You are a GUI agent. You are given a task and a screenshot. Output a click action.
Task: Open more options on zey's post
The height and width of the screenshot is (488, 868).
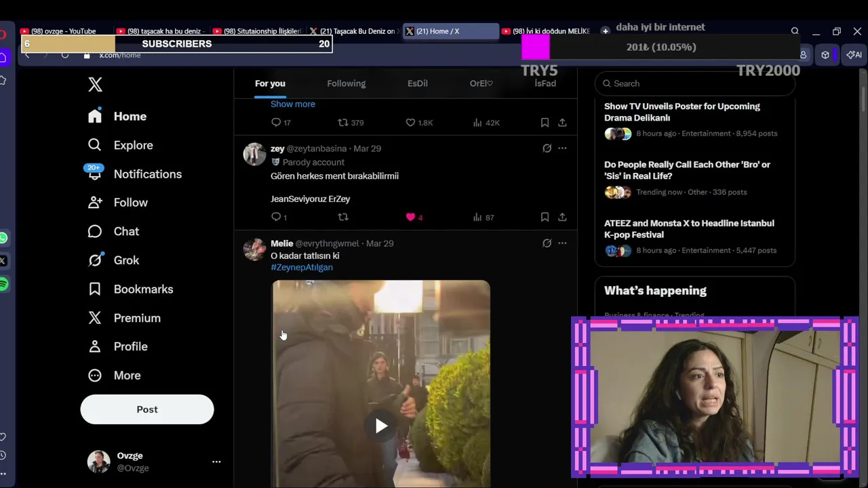[x=562, y=148]
